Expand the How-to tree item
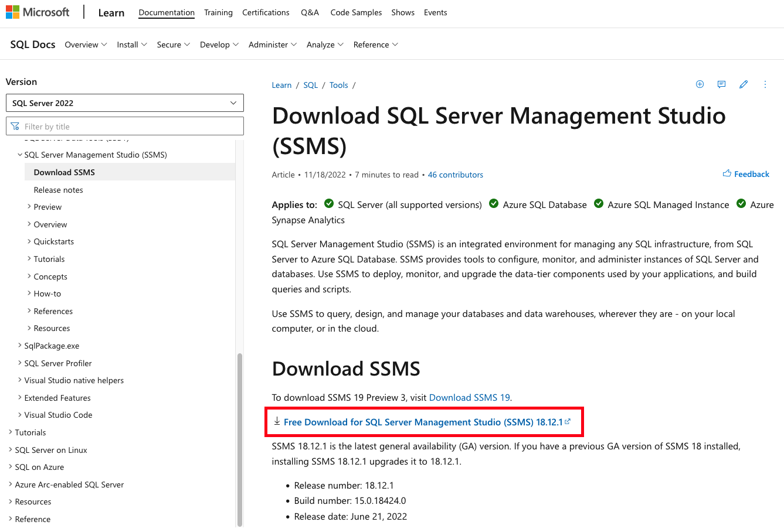 click(44, 294)
